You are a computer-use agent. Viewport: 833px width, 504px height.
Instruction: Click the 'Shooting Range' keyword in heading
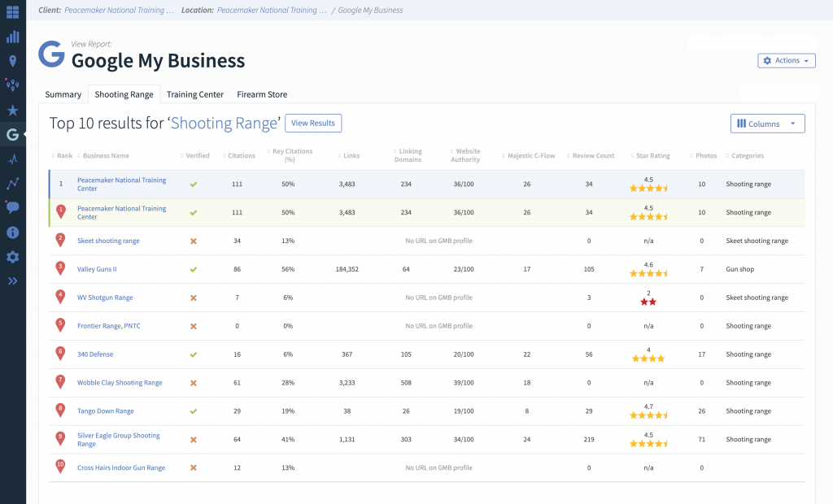[x=224, y=124]
